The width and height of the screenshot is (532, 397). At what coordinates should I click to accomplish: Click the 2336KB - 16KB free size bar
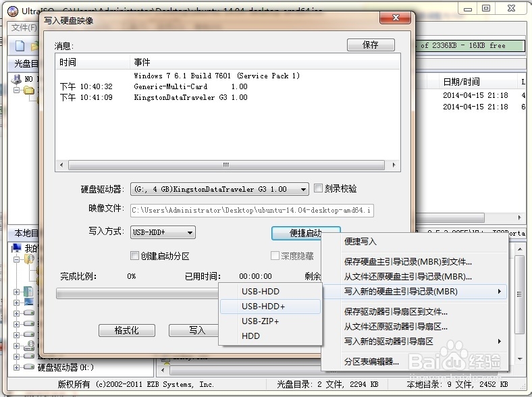[x=471, y=45]
